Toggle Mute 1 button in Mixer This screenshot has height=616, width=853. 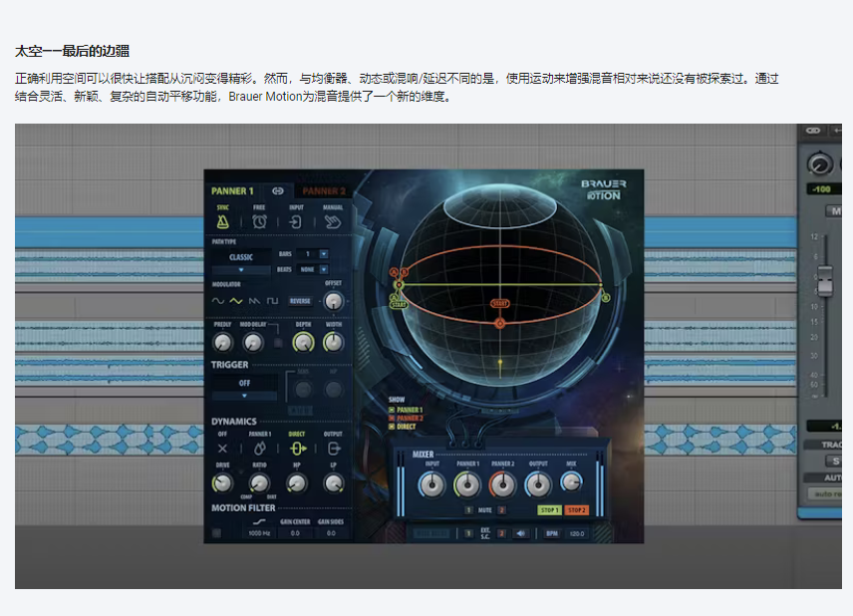pyautogui.click(x=468, y=510)
